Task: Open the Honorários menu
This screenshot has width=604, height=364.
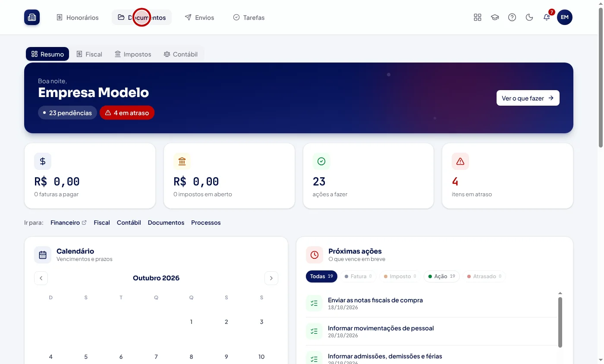Action: click(x=78, y=18)
